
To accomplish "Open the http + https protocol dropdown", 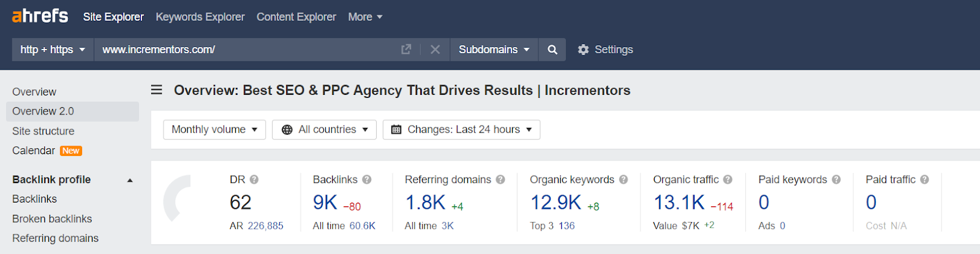I will (x=53, y=50).
